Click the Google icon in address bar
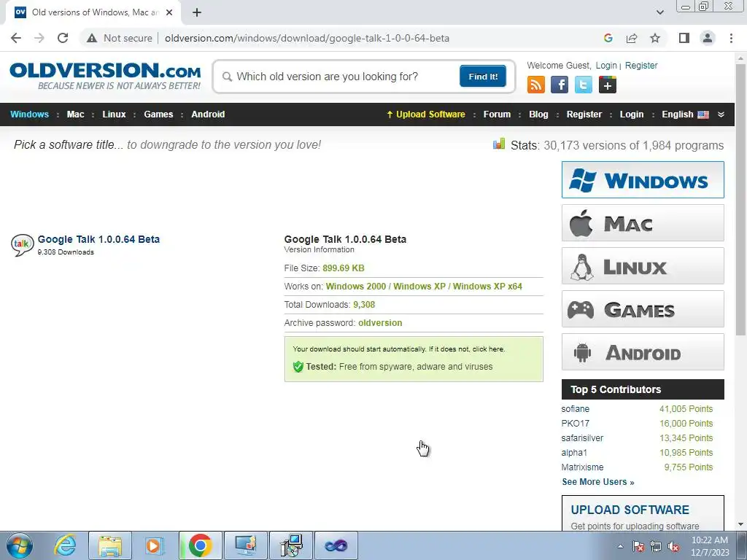The image size is (747, 560). (x=608, y=38)
